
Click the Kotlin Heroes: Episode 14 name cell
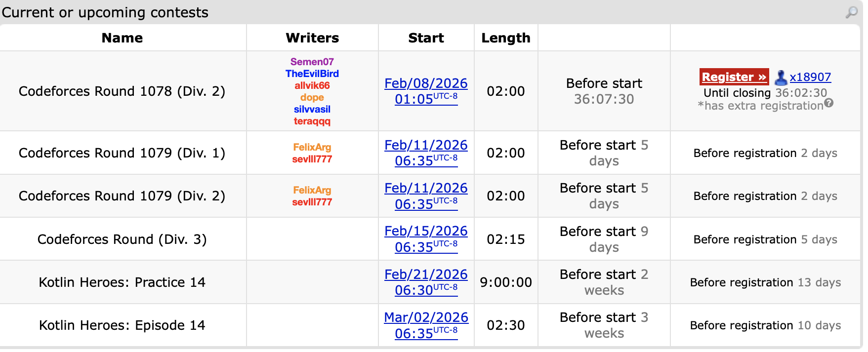pyautogui.click(x=122, y=325)
